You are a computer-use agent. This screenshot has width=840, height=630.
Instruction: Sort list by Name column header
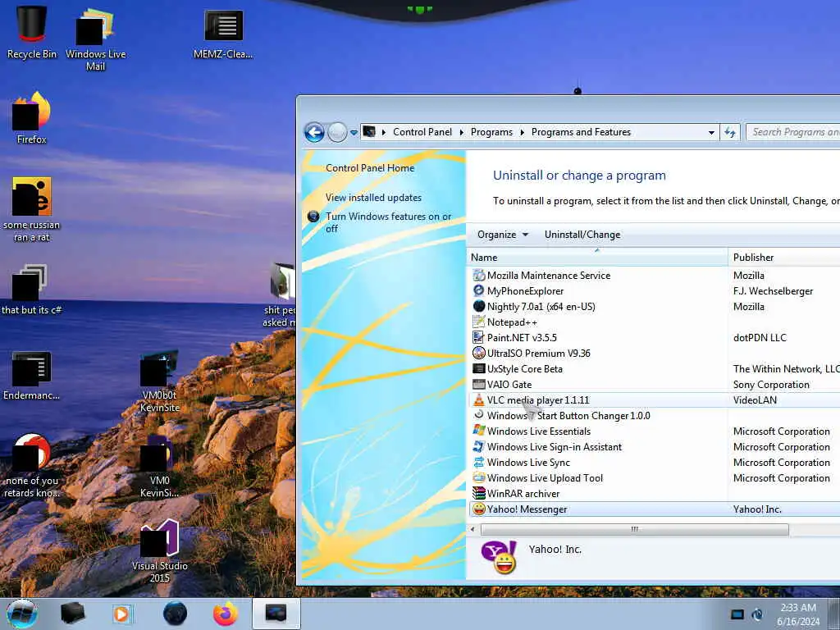(597, 257)
